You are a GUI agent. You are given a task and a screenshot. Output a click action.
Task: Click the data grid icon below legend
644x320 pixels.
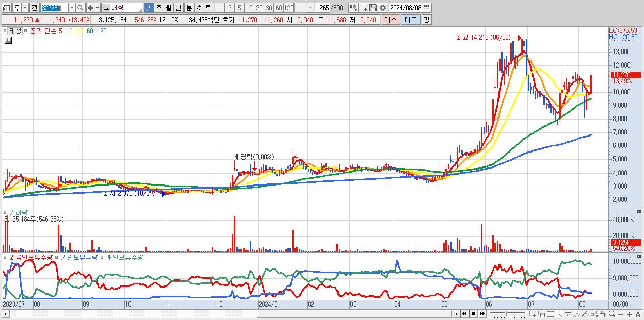pyautogui.click(x=8, y=40)
